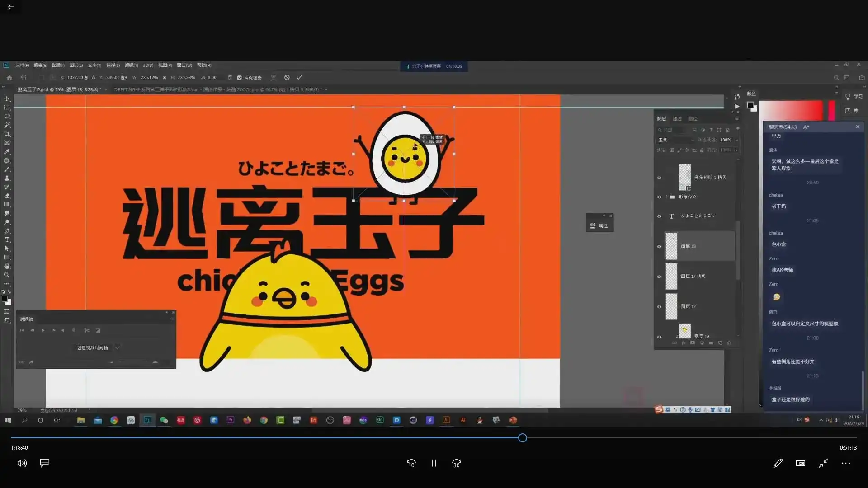
Task: Uncheck the 消除锯齿 anti-alias option
Action: pyautogui.click(x=240, y=77)
